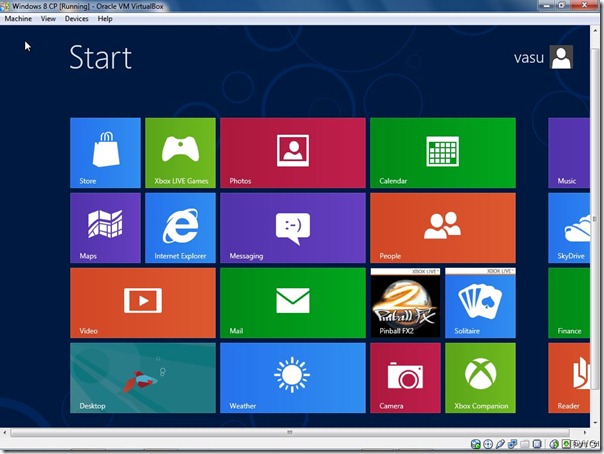Click the VirtualBox network adapters status icon
Screen dimensions: 604x454
512,444
